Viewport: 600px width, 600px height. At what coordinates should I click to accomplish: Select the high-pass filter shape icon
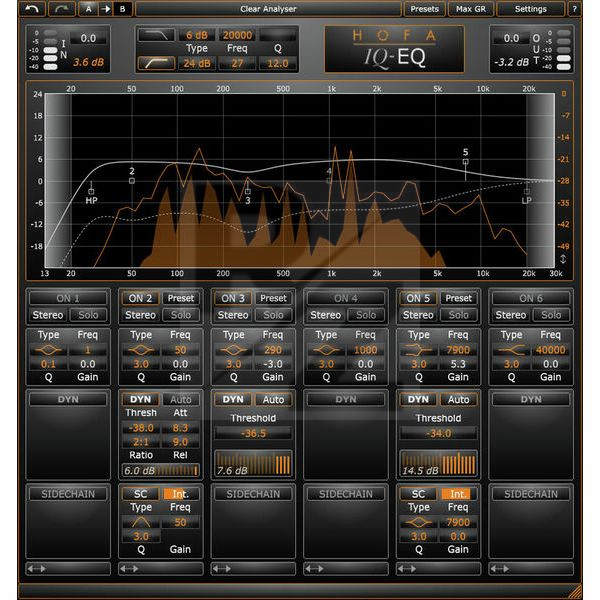pyautogui.click(x=156, y=63)
